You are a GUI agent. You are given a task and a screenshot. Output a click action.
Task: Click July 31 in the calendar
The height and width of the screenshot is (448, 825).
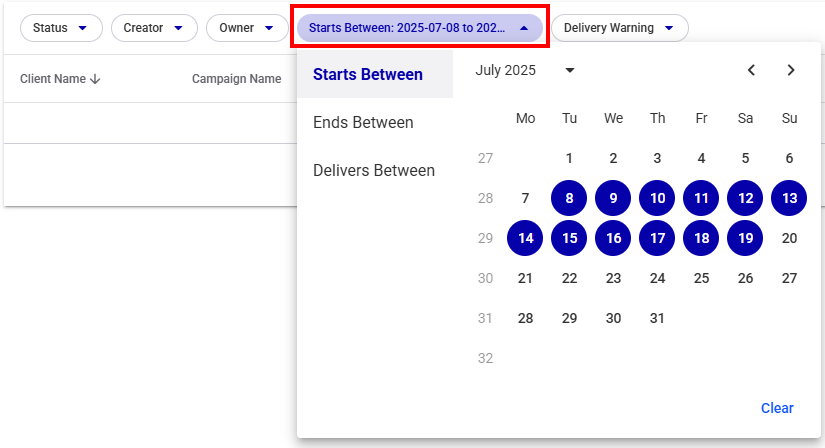pos(657,318)
